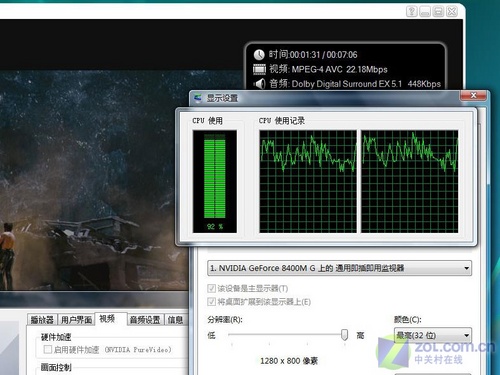This screenshot has width=500, height=375.
Task: Click the 画面控制 group label
Action: (56, 367)
